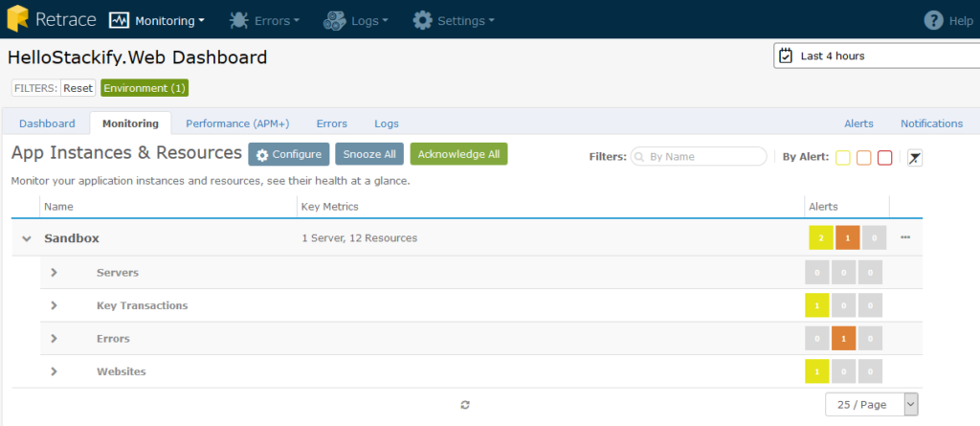Open the Sandbox row more options ellipsis
The height and width of the screenshot is (426, 980).
(905, 237)
